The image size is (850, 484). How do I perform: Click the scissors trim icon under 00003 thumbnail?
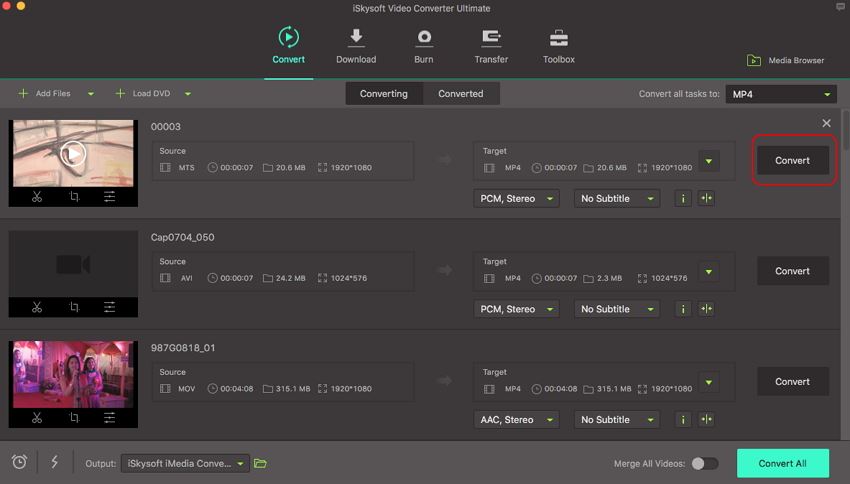(x=37, y=197)
